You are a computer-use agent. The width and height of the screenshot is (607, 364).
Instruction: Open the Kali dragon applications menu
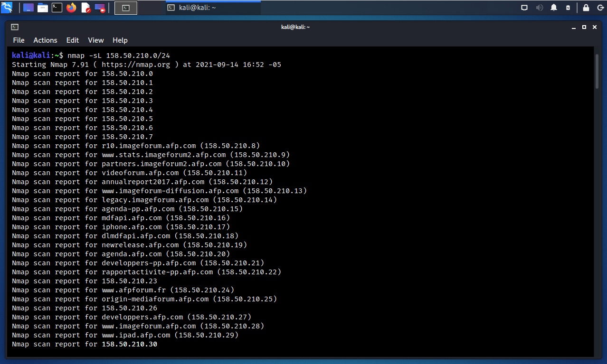[x=7, y=8]
